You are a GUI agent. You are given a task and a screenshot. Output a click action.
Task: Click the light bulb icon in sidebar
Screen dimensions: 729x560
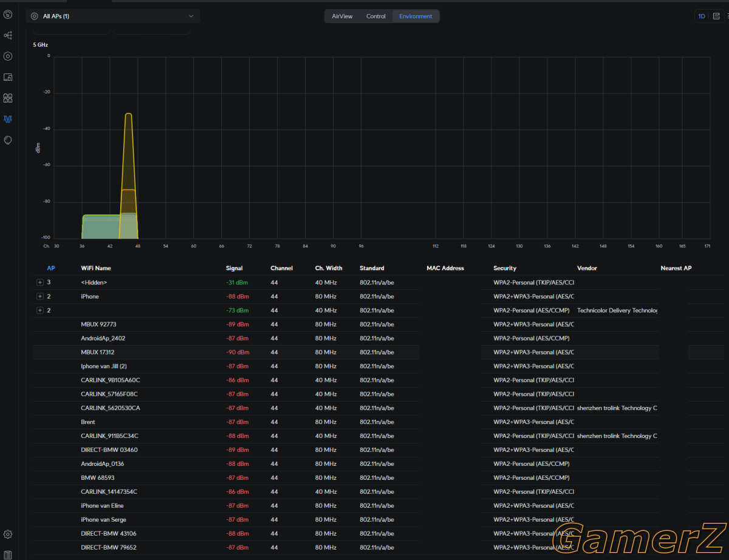point(8,140)
